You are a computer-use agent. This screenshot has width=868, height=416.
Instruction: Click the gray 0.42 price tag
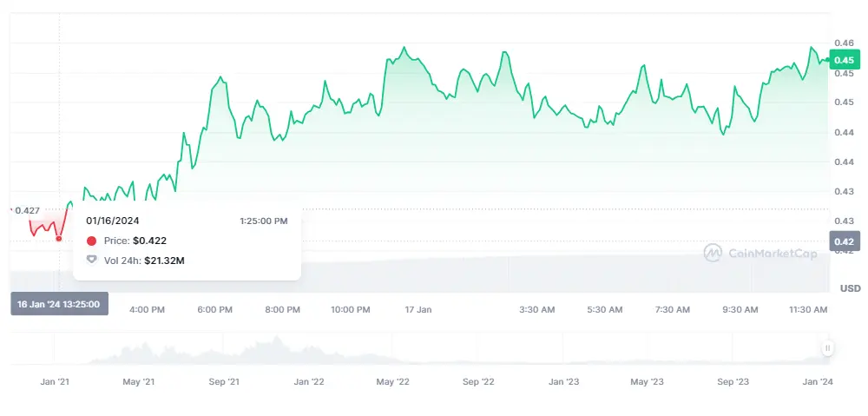(x=843, y=241)
